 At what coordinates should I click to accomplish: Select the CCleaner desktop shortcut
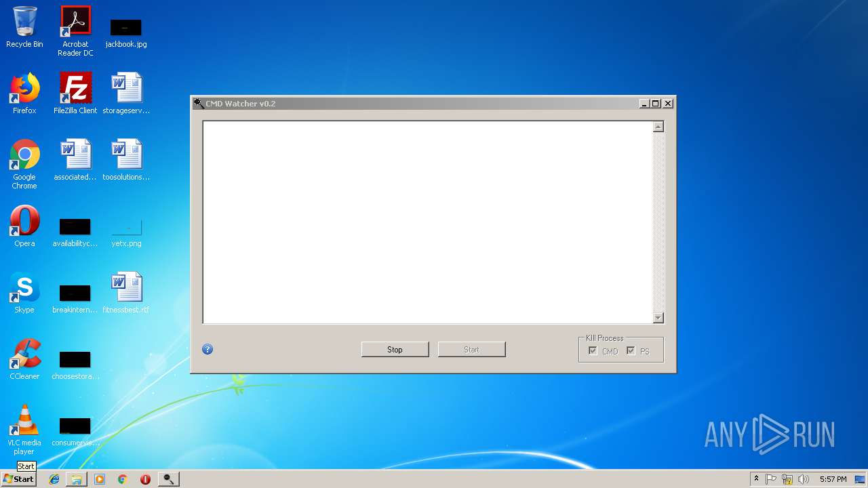24,359
